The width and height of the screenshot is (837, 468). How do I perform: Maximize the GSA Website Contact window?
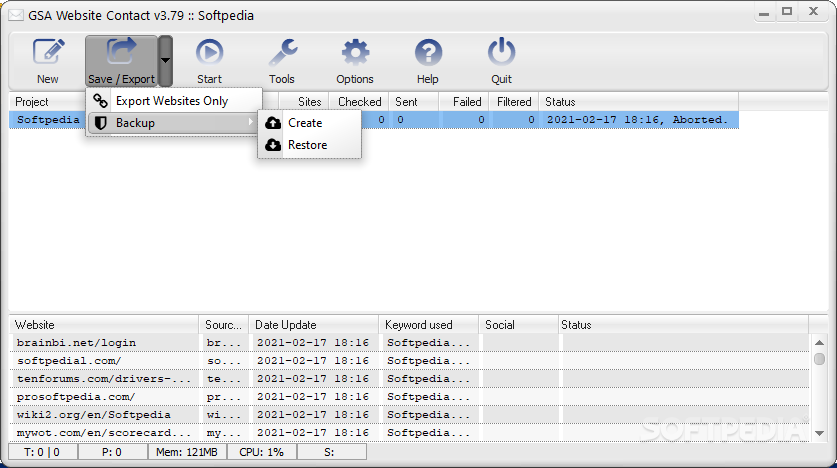787,12
